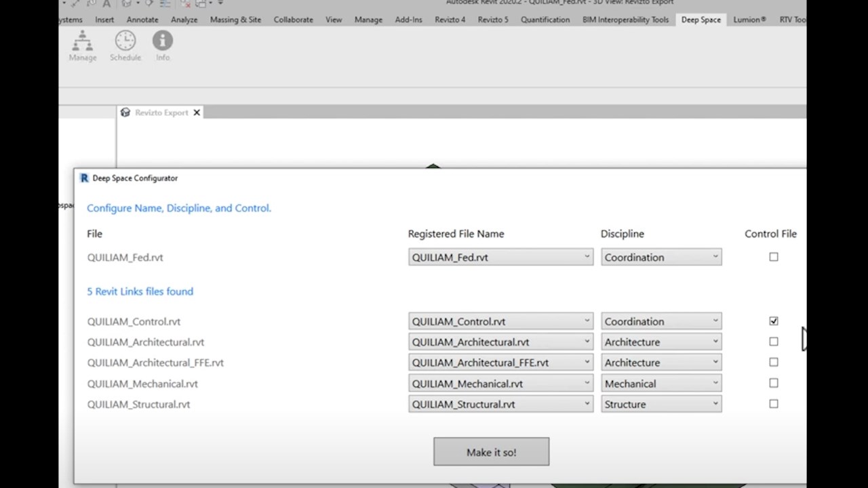This screenshot has height=488, width=868.
Task: Click the Info icon in ribbon
Action: pyautogui.click(x=163, y=46)
